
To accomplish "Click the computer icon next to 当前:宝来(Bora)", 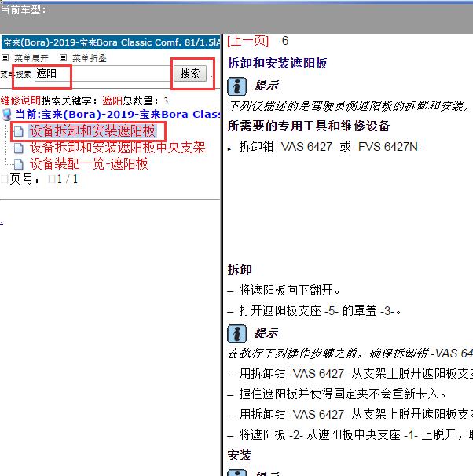I will point(7,115).
